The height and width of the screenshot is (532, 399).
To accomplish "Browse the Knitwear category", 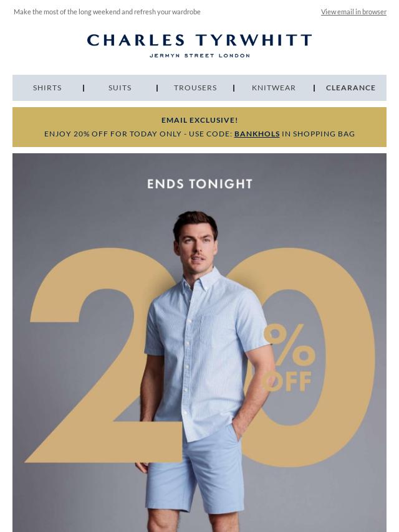I will coord(274,88).
